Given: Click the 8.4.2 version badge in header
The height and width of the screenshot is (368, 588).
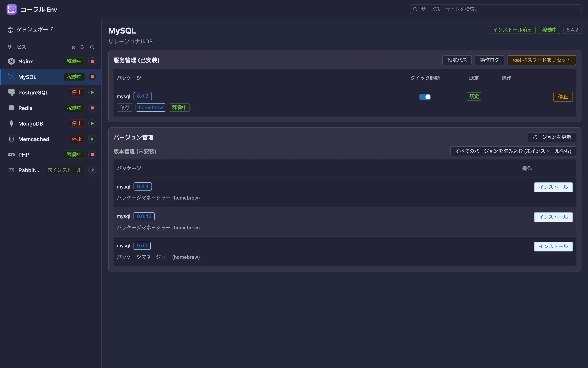Looking at the screenshot, I should click(572, 30).
